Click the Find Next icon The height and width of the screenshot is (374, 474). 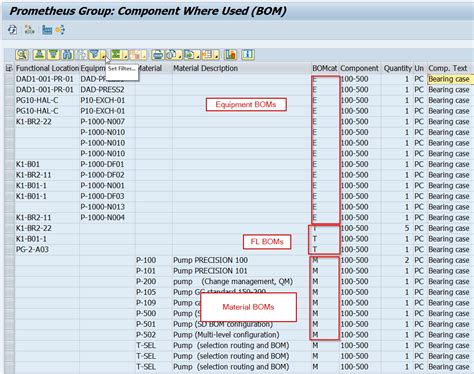[81, 55]
